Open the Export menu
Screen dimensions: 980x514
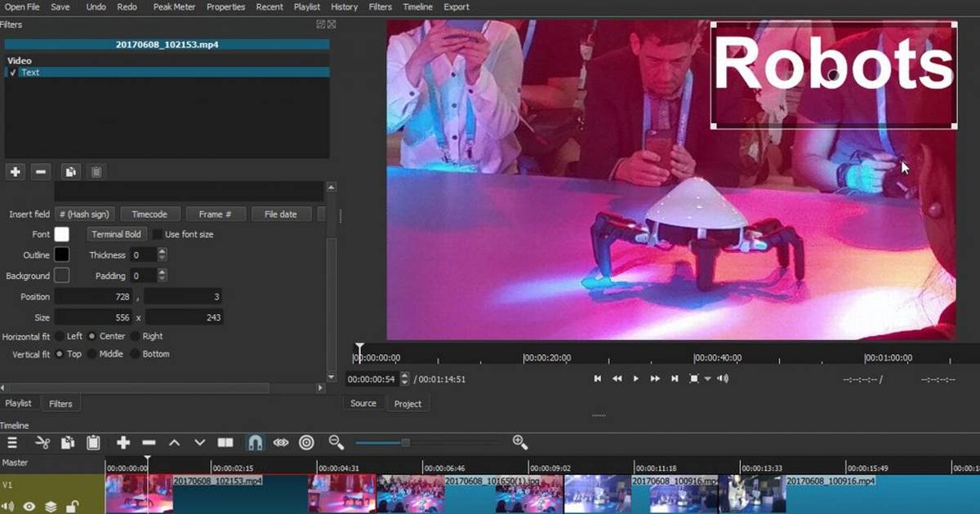click(x=456, y=7)
